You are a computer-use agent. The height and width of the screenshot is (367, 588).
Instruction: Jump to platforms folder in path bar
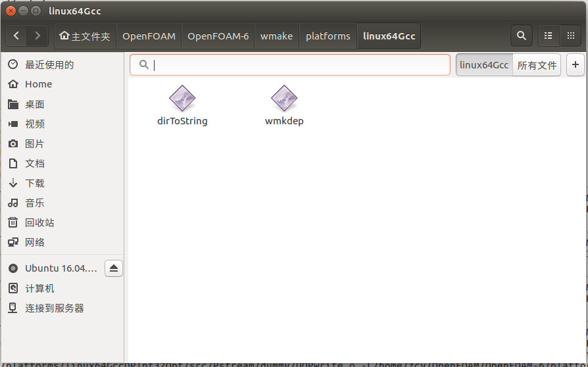click(328, 36)
